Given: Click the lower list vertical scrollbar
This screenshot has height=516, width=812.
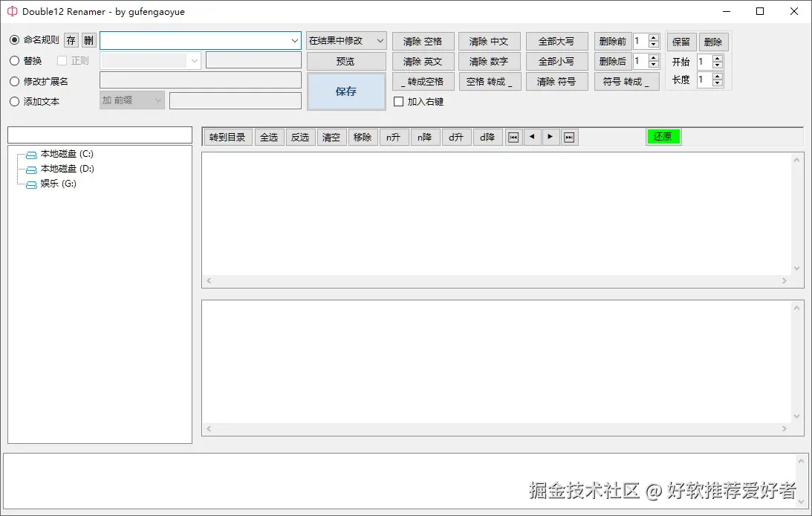Looking at the screenshot, I should [x=796, y=362].
